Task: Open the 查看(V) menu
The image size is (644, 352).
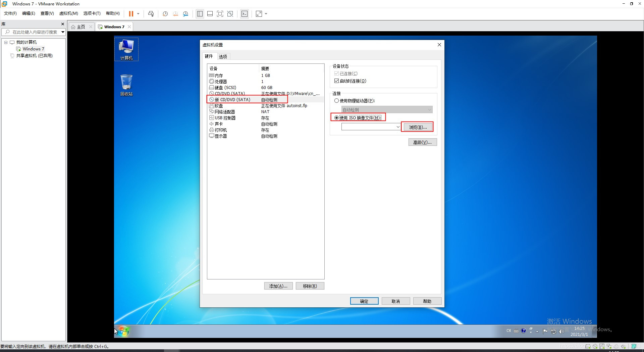Action: tap(47, 13)
